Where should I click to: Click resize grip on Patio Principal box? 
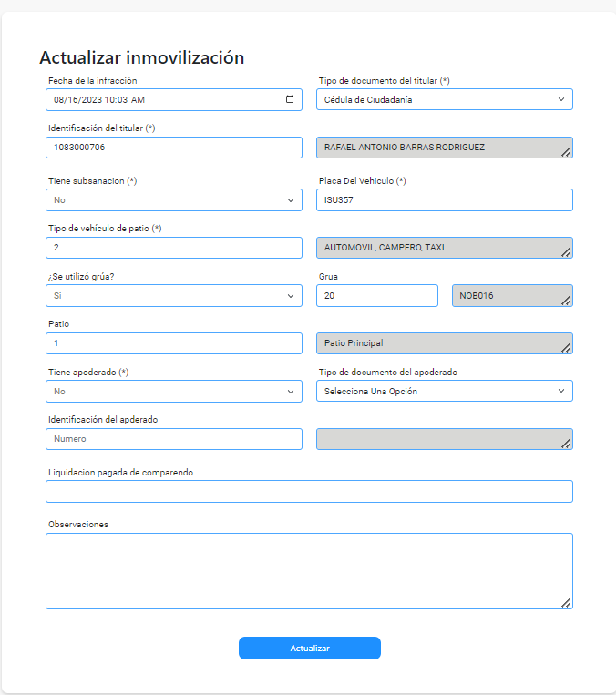point(566,348)
